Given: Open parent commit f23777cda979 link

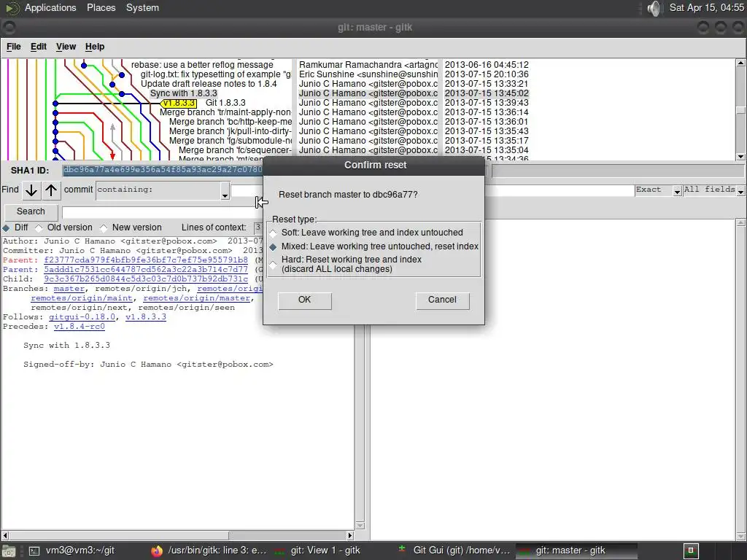Looking at the screenshot, I should pos(146,260).
